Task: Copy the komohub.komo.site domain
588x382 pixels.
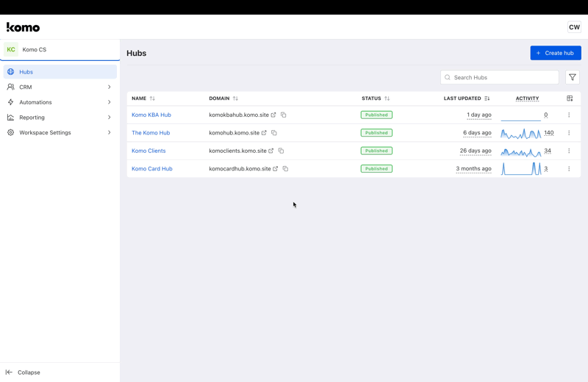Action: pos(274,133)
